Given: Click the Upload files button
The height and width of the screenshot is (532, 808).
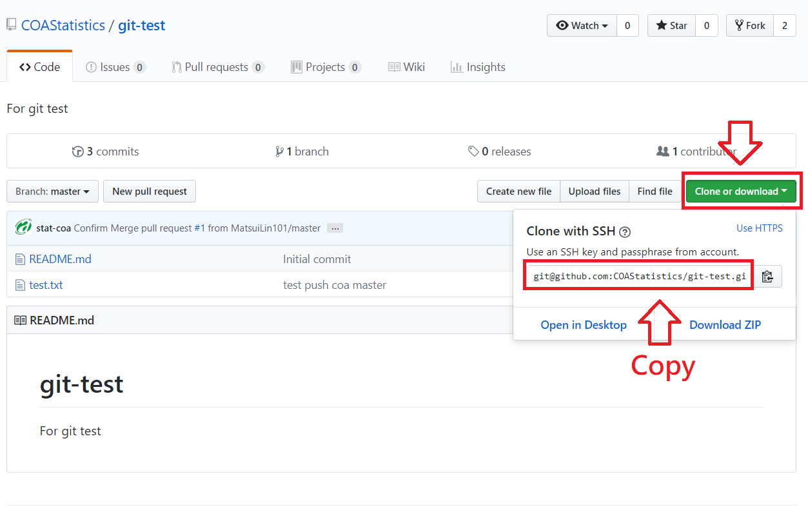Looking at the screenshot, I should point(595,192).
